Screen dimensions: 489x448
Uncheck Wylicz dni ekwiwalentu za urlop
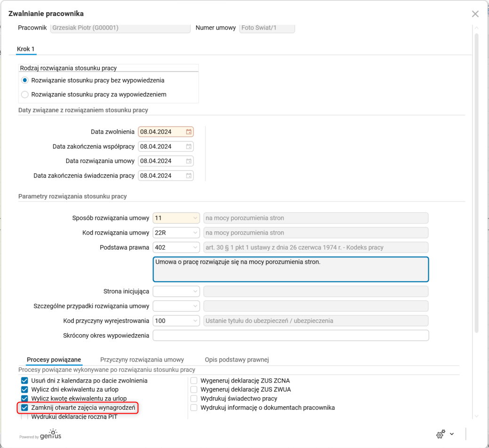(x=24, y=389)
